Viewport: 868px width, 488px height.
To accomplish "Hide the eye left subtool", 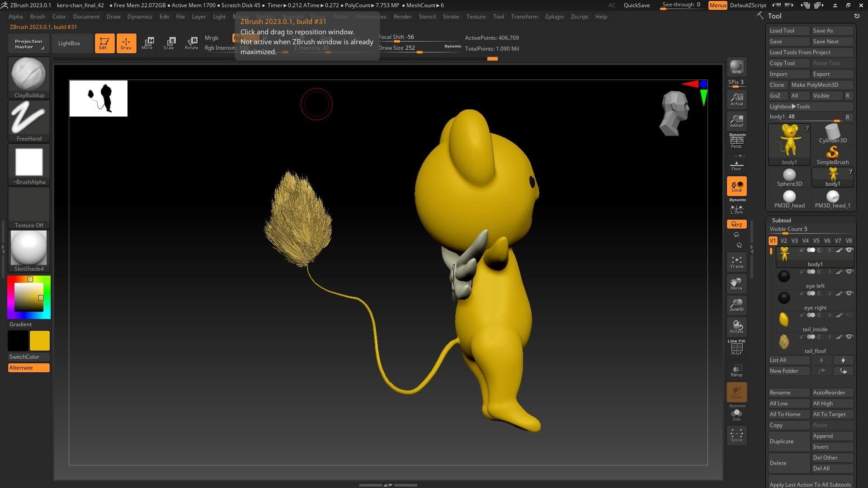I will click(x=849, y=272).
